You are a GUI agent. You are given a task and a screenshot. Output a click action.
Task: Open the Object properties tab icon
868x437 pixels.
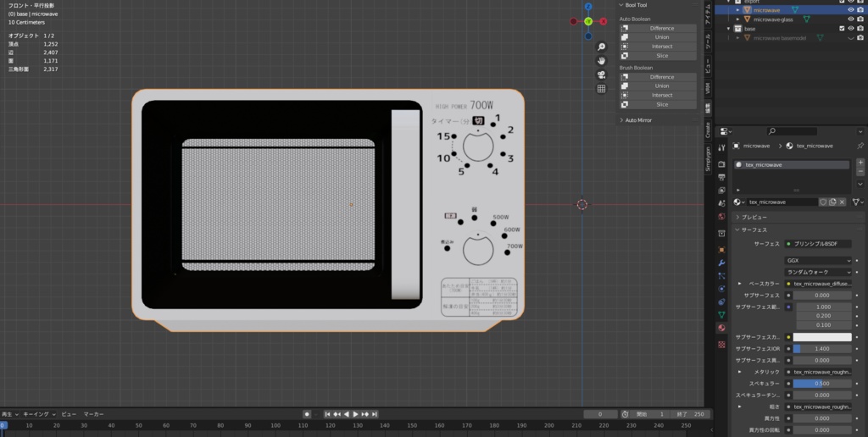point(721,250)
